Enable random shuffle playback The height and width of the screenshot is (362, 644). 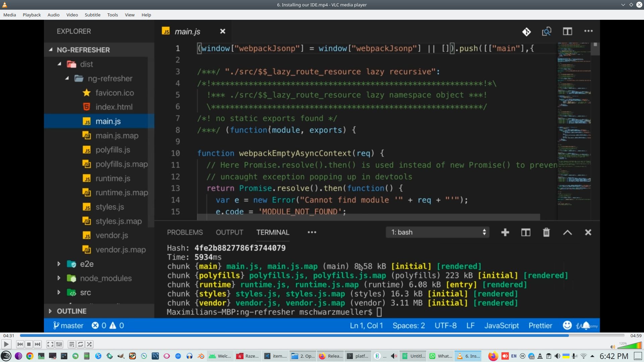(89, 344)
